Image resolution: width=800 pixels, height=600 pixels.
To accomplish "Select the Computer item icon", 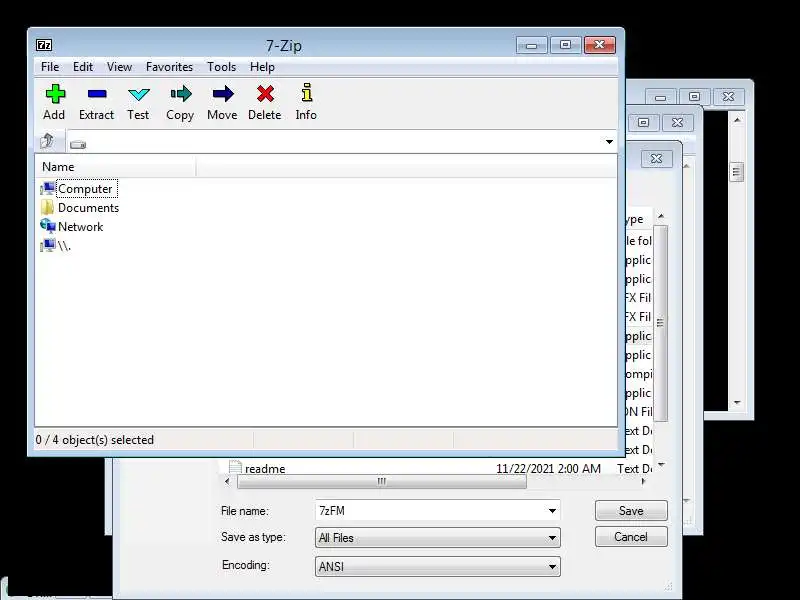I will point(47,189).
